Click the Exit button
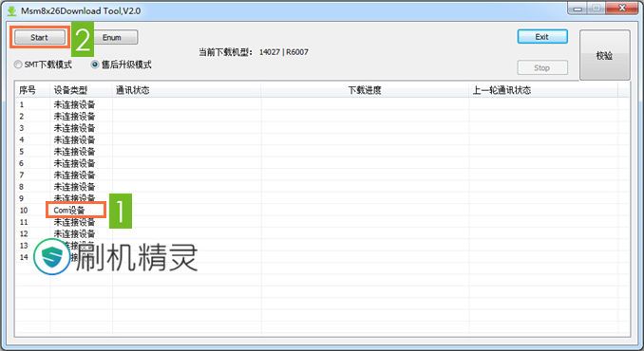The height and width of the screenshot is (351, 644). pyautogui.click(x=542, y=36)
